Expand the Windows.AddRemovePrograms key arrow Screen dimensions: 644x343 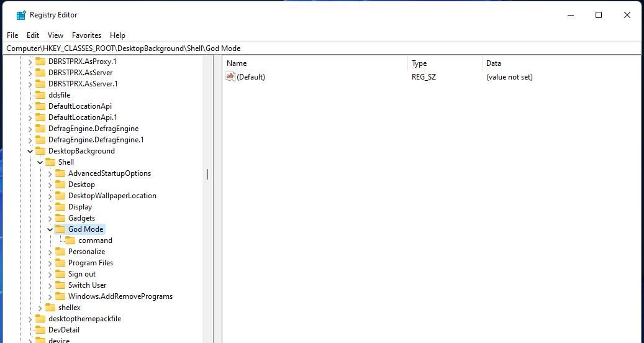[50, 296]
